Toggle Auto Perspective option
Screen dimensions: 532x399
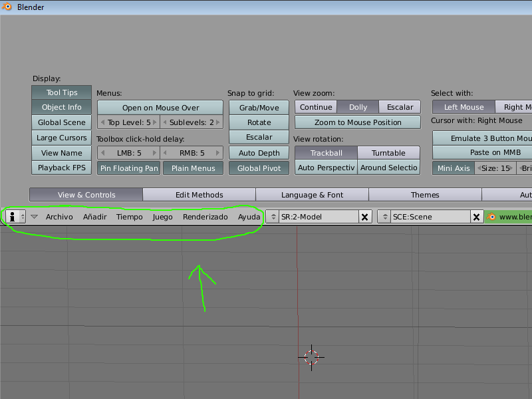[327, 168]
